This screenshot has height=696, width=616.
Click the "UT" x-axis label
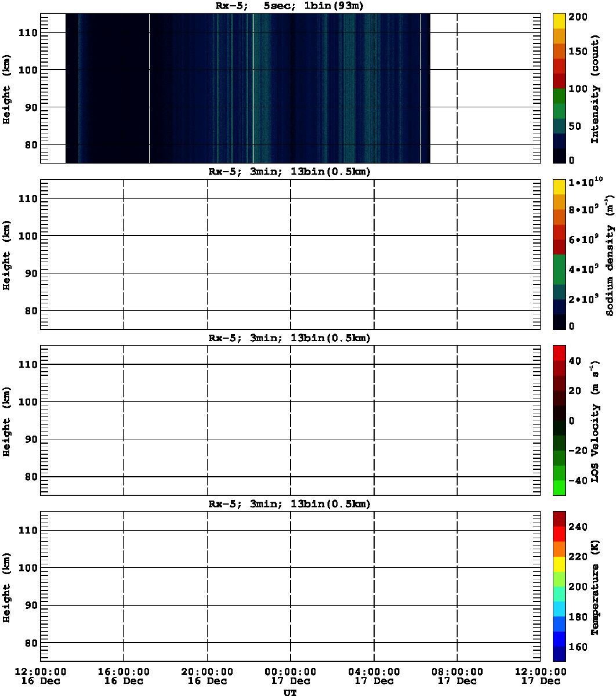coord(289,692)
